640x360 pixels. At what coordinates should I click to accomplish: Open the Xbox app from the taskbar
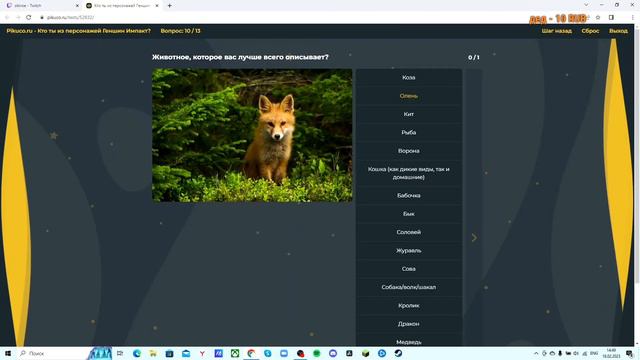[235, 353]
